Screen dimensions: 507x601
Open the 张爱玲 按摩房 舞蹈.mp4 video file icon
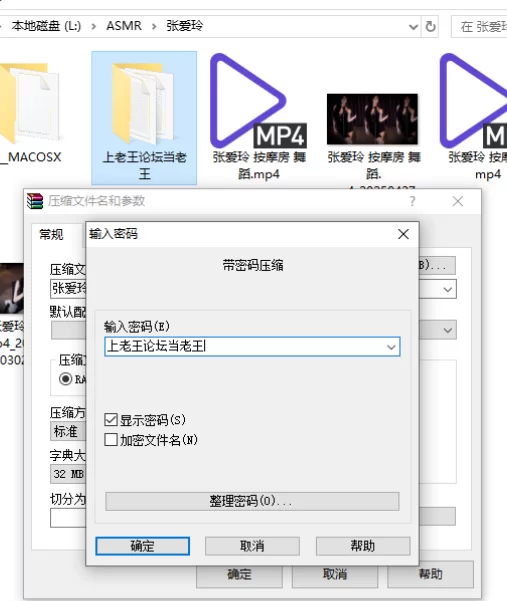click(x=259, y=101)
